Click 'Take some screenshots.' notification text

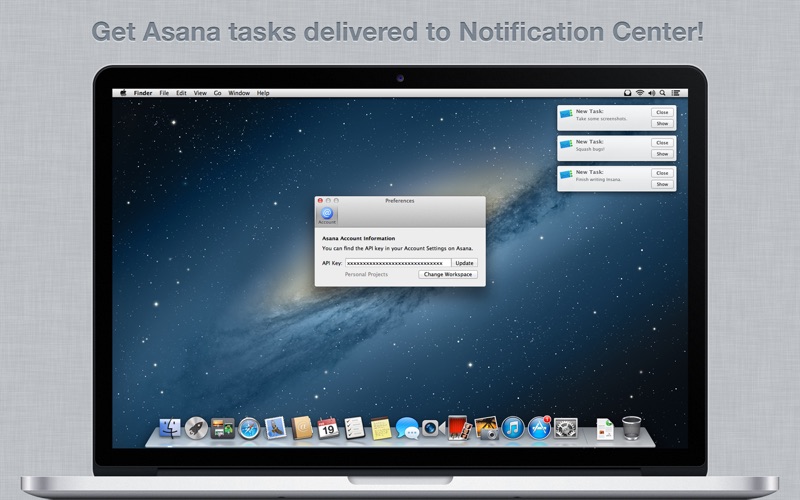click(x=602, y=118)
